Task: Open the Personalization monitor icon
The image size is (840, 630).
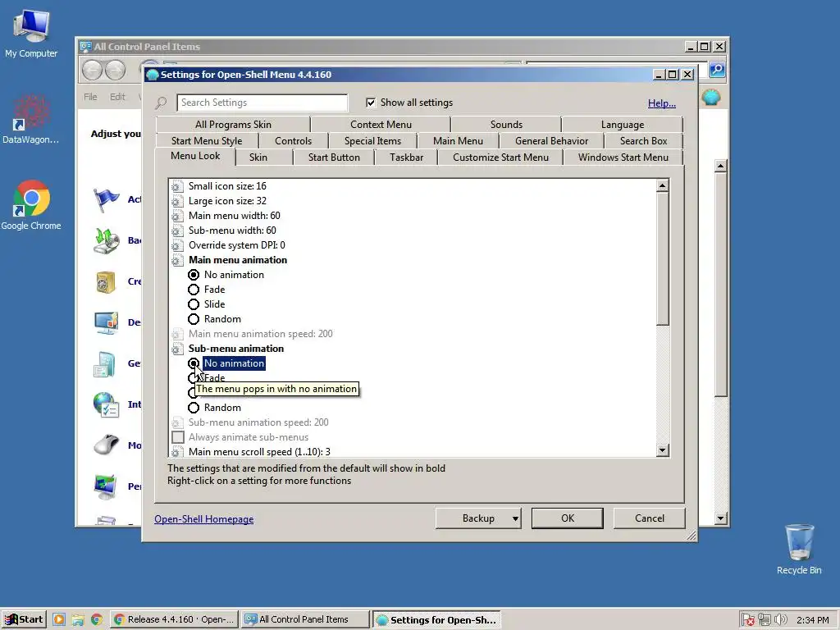Action: 106,486
